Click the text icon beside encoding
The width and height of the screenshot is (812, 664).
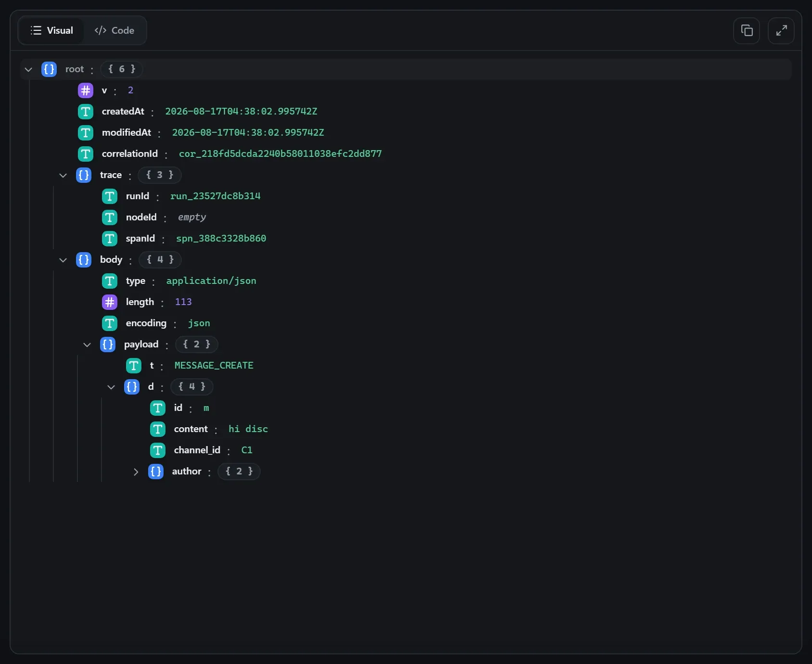pyautogui.click(x=110, y=323)
